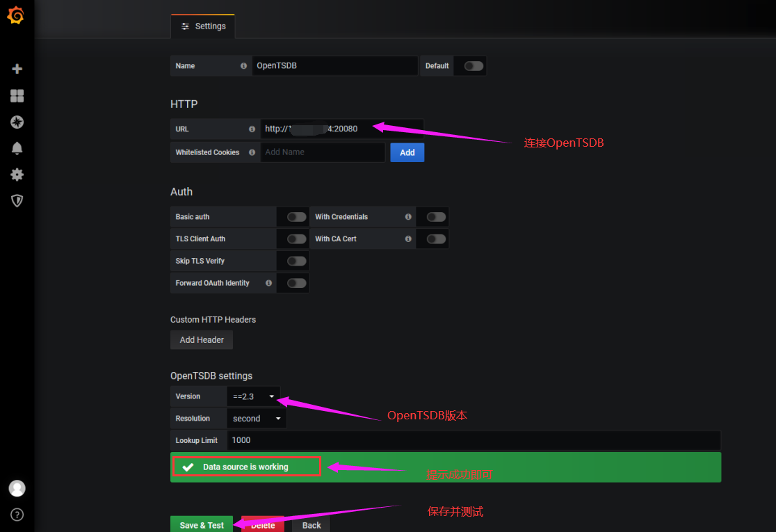Viewport: 776px width, 532px height.
Task: Open the Grafana home logo
Action: coord(15,15)
